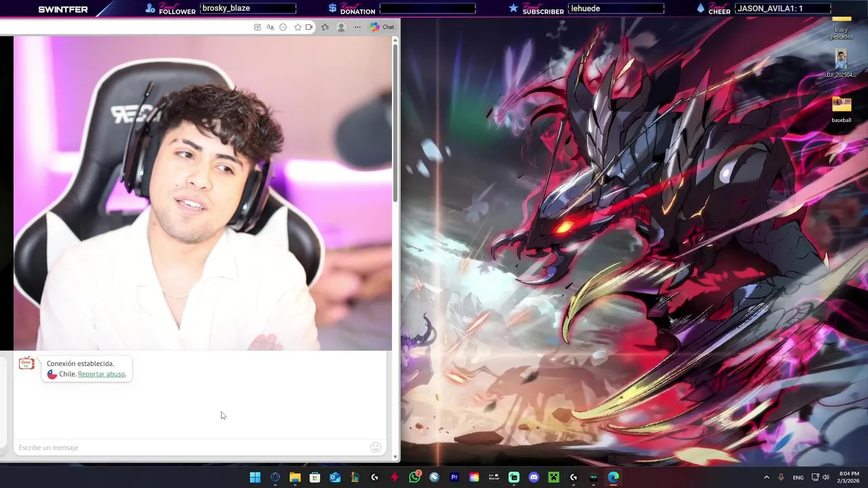The width and height of the screenshot is (868, 488).
Task: Click the OmeTV logo next to chat message
Action: (x=26, y=363)
